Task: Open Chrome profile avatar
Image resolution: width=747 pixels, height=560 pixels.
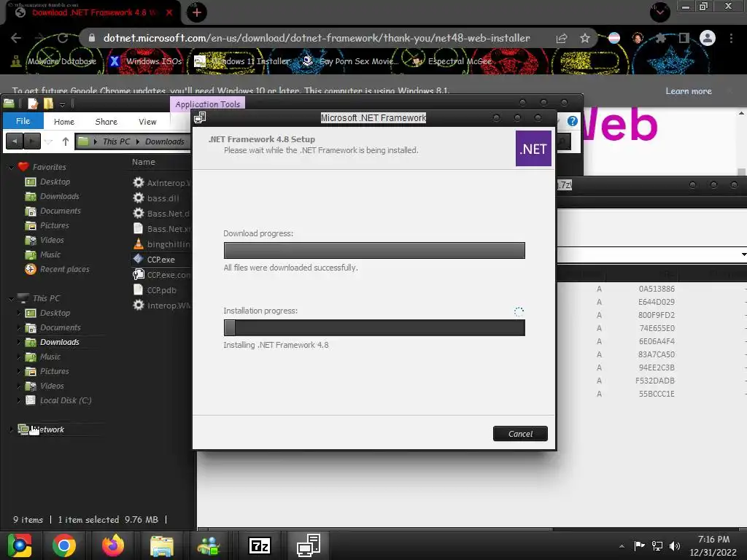Action: click(x=707, y=38)
